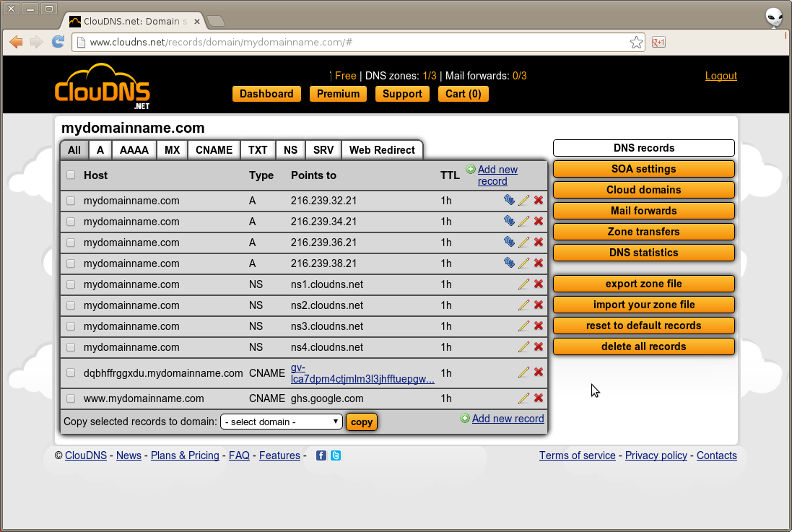Switch to the MX records tab

pyautogui.click(x=173, y=150)
